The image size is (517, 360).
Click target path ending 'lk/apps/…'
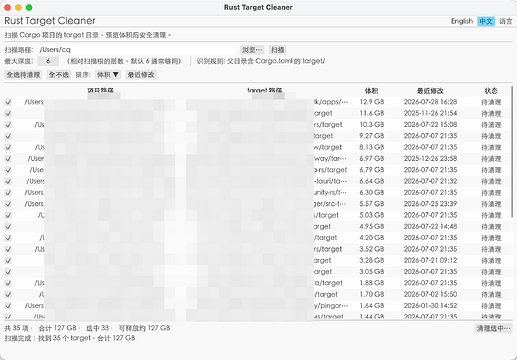coord(331,102)
